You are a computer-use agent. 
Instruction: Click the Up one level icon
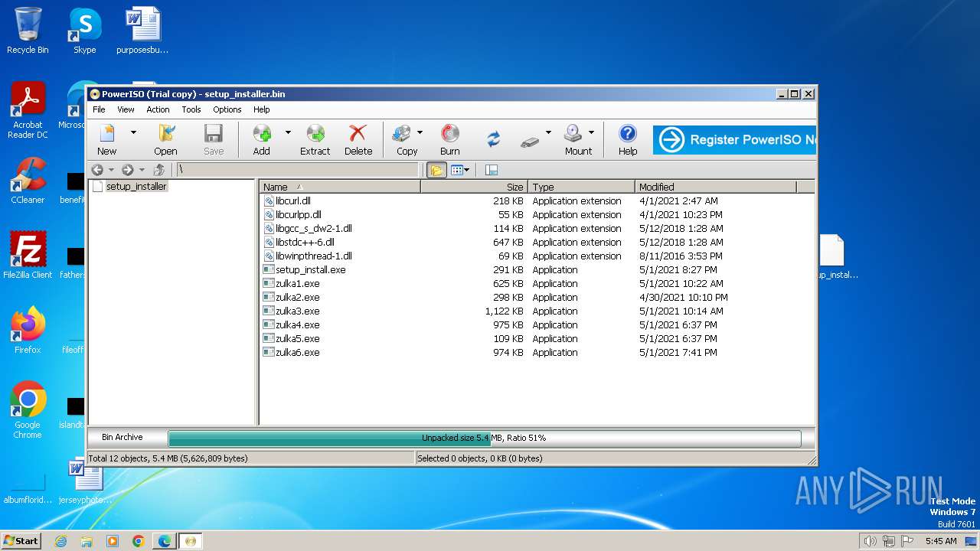click(x=159, y=170)
